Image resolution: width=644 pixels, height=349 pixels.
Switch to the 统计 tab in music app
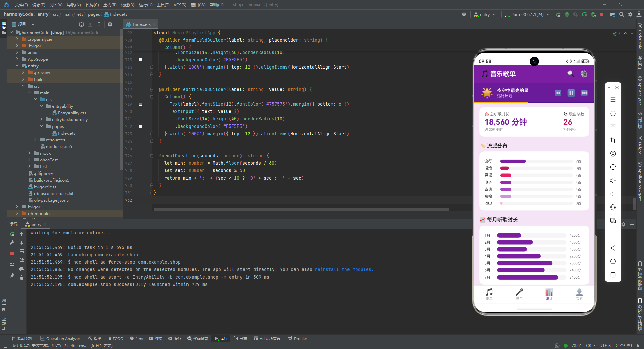click(549, 294)
